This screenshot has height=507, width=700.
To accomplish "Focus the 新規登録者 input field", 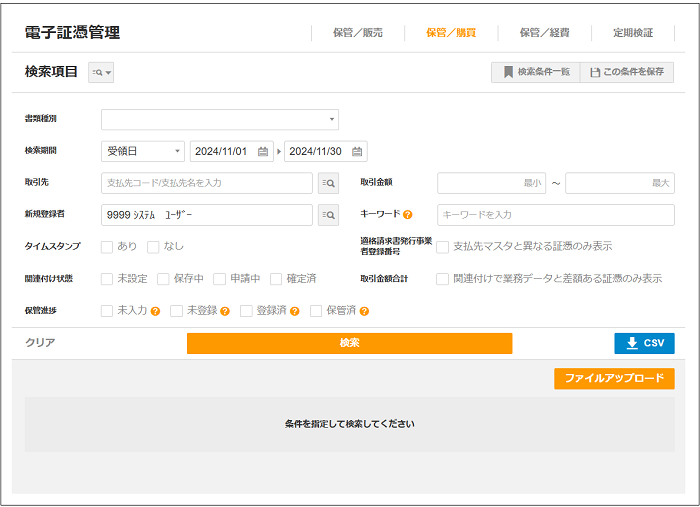I will click(x=207, y=215).
